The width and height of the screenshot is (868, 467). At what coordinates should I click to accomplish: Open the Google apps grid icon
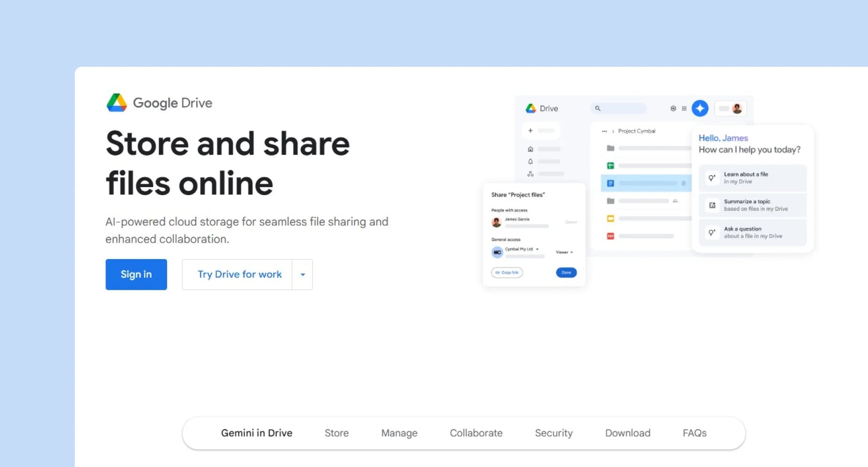point(684,108)
